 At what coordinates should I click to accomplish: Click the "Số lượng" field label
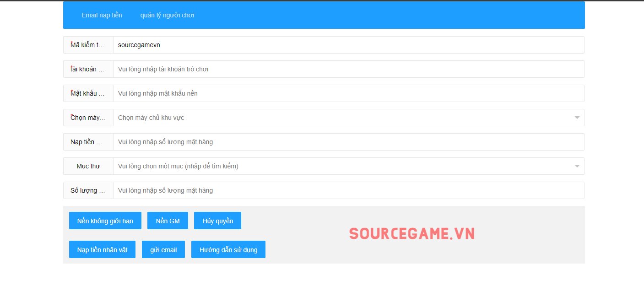(88, 190)
